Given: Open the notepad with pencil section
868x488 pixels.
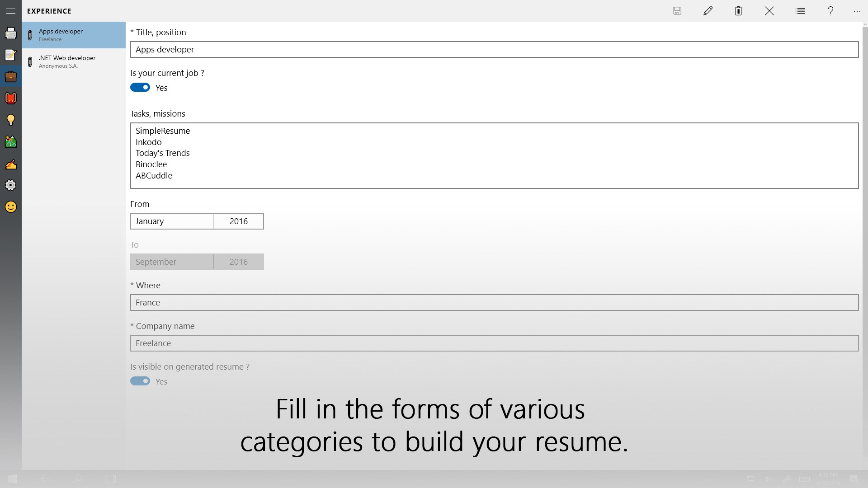Looking at the screenshot, I should coord(11,55).
